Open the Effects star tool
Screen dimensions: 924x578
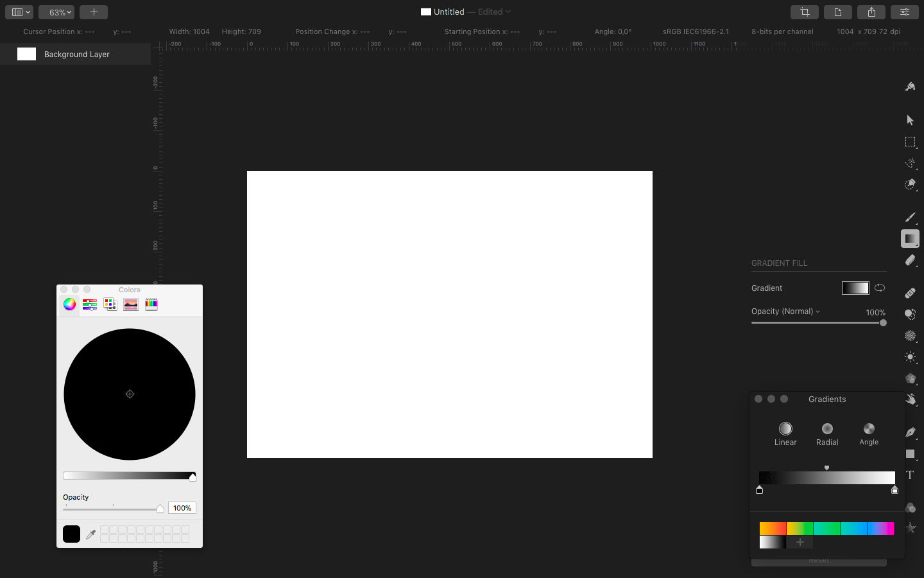910,528
